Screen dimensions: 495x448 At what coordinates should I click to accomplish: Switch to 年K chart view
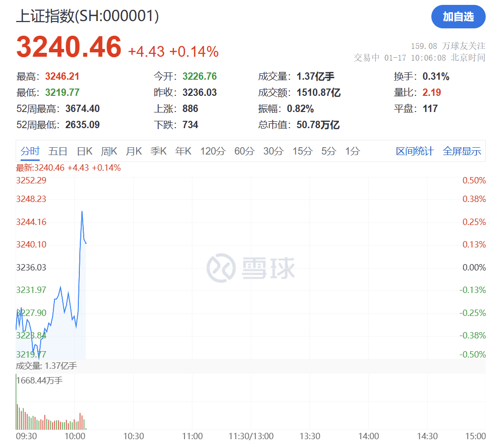183,151
